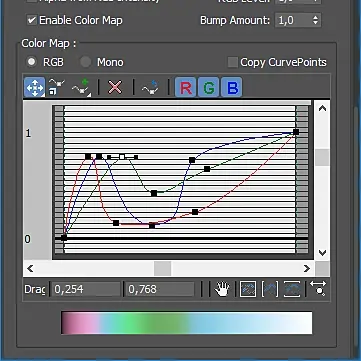
Task: Click Bump Amount spinner arrows
Action: point(315,20)
